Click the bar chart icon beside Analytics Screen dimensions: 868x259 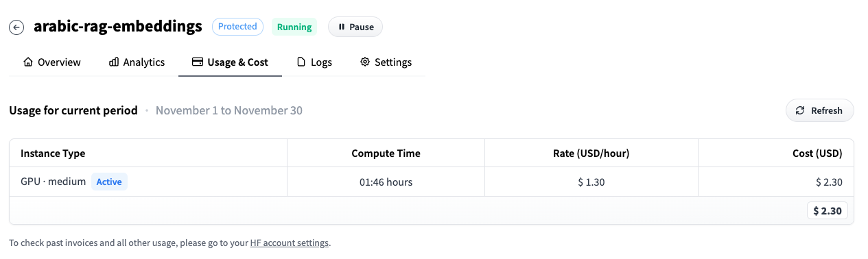(114, 62)
